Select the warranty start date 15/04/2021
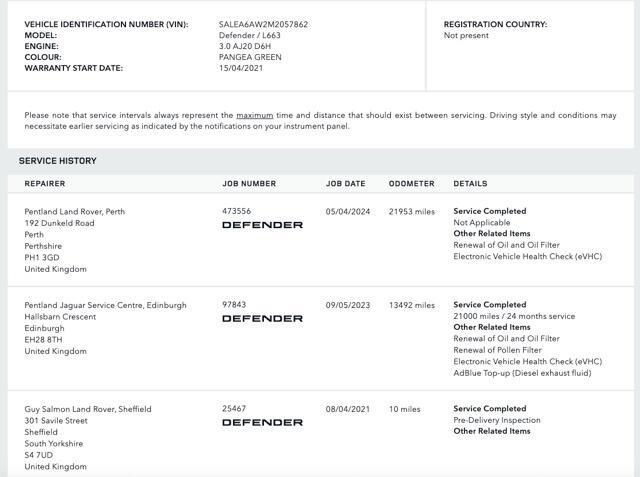This screenshot has width=640, height=477. click(240, 68)
